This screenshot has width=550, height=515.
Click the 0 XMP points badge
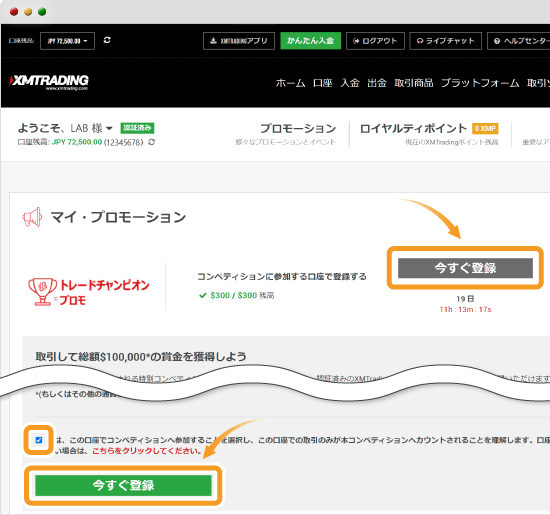[x=485, y=128]
